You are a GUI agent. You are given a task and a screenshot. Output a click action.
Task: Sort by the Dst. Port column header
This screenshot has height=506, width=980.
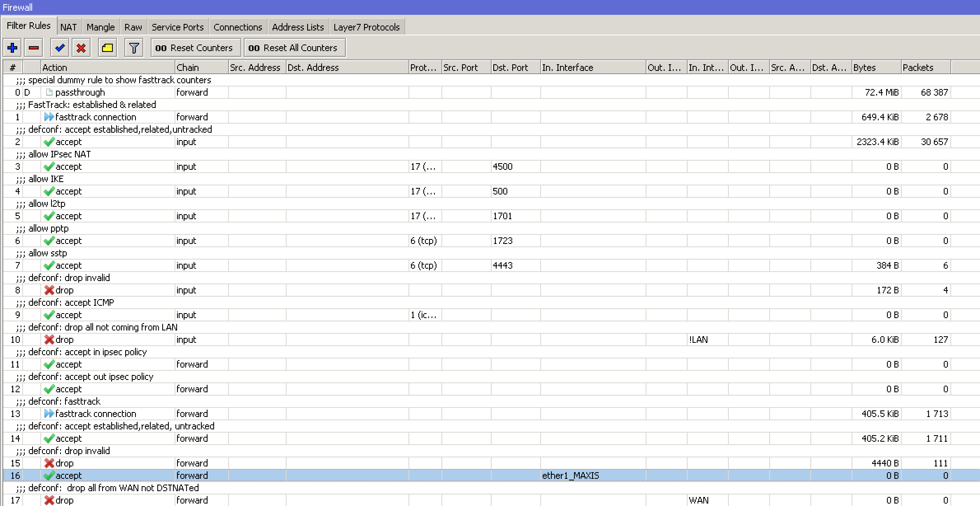(516, 68)
